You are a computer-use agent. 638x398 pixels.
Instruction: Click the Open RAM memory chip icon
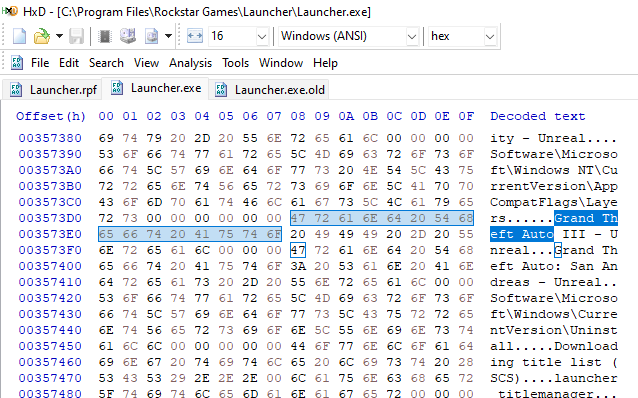(x=105, y=37)
